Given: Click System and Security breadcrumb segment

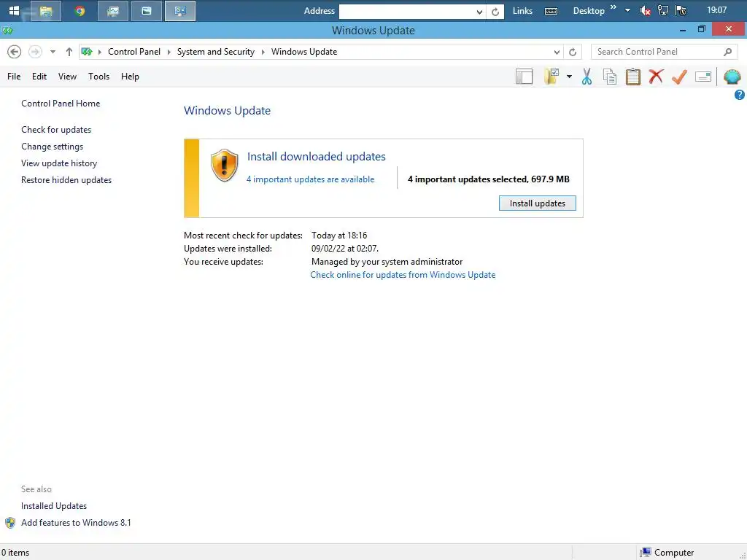Looking at the screenshot, I should [216, 52].
